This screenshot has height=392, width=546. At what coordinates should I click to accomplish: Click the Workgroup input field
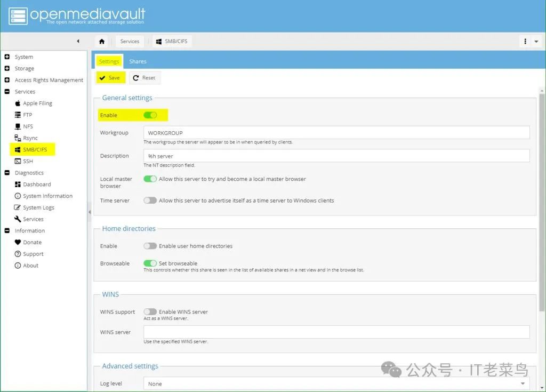click(x=336, y=133)
